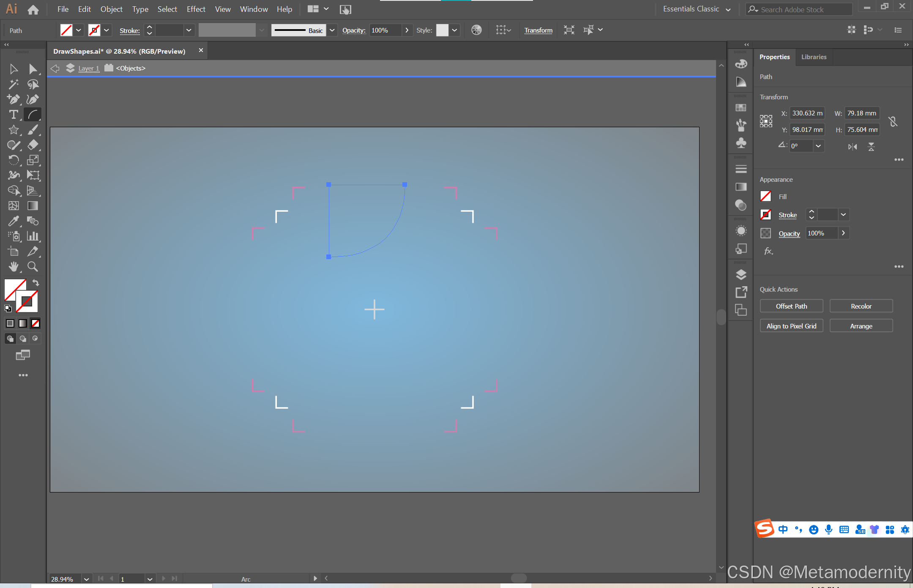Open the Essentials Classic workspace dropdown
This screenshot has height=588, width=913.
click(728, 9)
